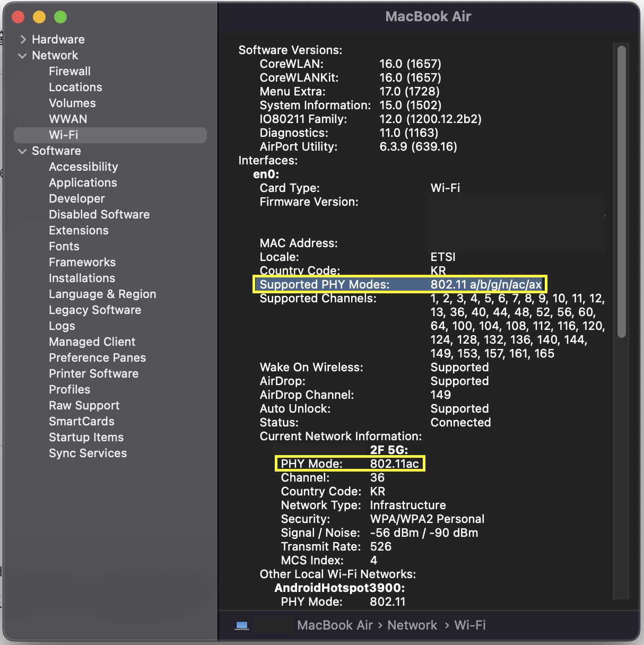
Task: Click the Software category label
Action: click(56, 151)
